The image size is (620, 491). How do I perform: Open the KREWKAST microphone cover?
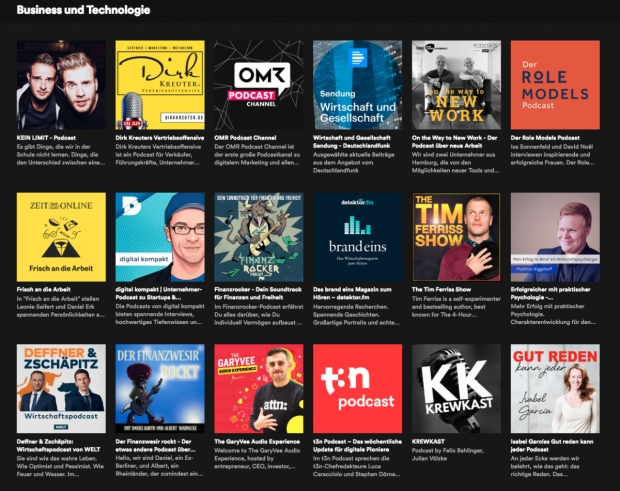point(456,389)
